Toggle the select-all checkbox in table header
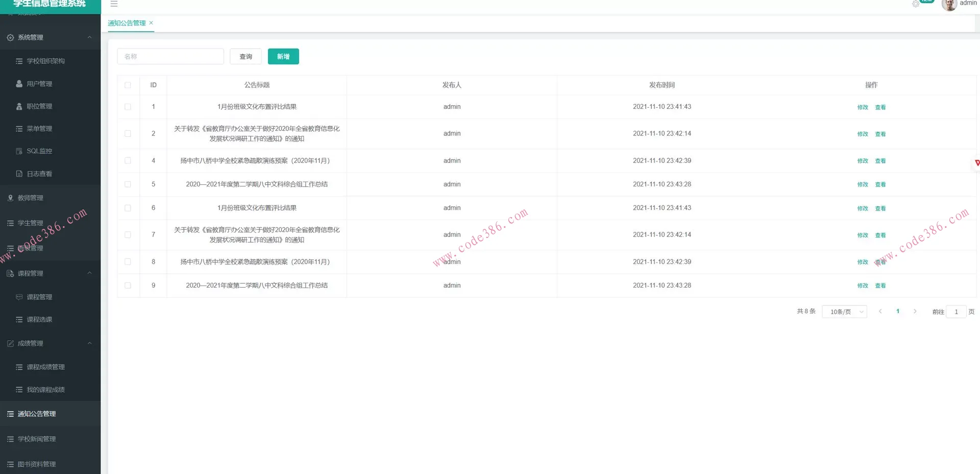Viewport: 980px width, 474px height. pos(128,85)
